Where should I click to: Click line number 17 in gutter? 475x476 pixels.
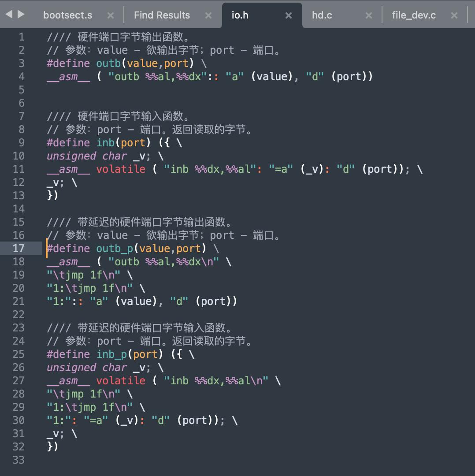pyautogui.click(x=19, y=248)
